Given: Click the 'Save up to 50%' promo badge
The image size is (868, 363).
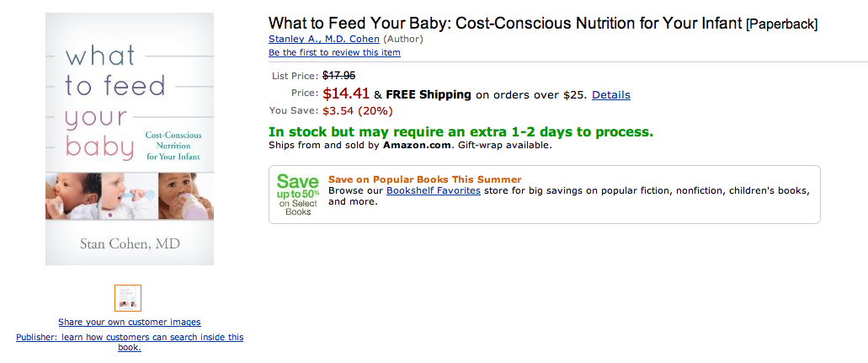Looking at the screenshot, I should click(298, 195).
